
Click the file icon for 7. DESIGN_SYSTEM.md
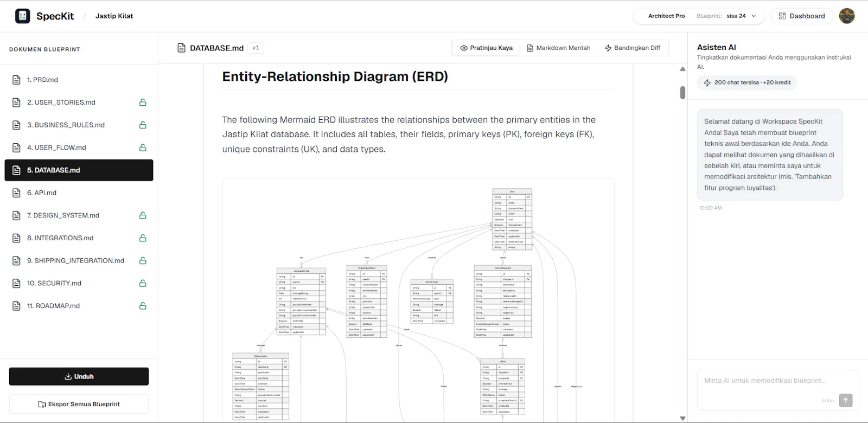pyautogui.click(x=16, y=215)
